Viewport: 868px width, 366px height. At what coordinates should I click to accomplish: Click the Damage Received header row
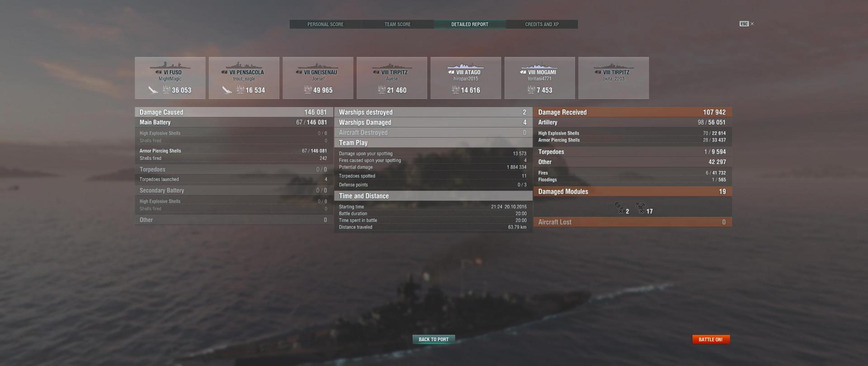632,112
